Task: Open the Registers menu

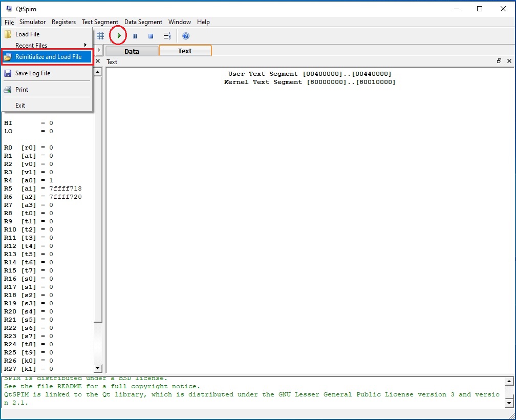Action: 63,22
